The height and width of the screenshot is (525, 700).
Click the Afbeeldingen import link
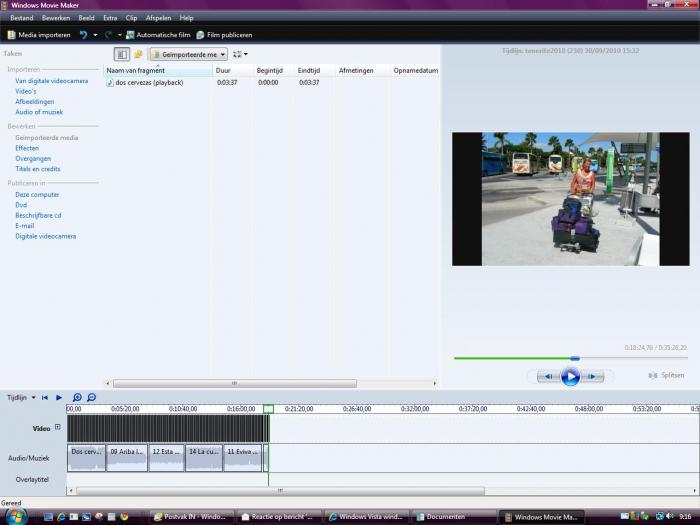pyautogui.click(x=34, y=102)
